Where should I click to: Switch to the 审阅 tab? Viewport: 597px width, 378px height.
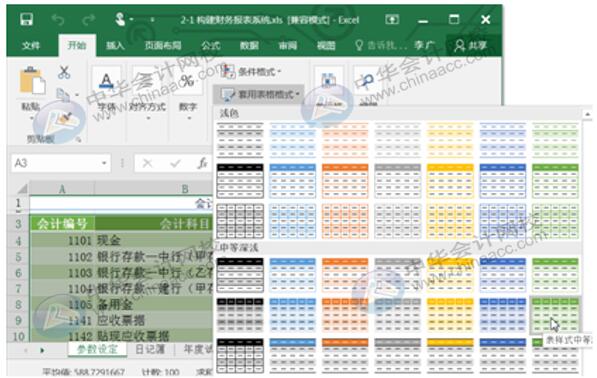coord(287,46)
